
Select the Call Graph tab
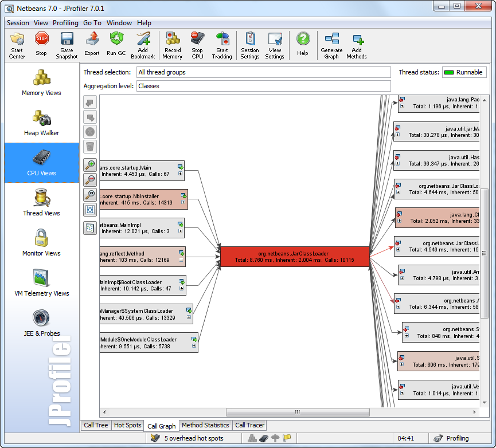tap(161, 426)
